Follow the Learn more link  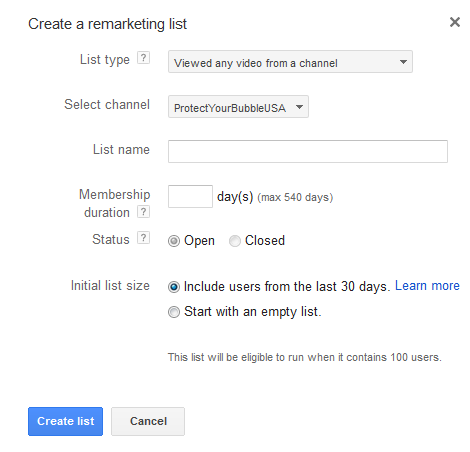427,286
